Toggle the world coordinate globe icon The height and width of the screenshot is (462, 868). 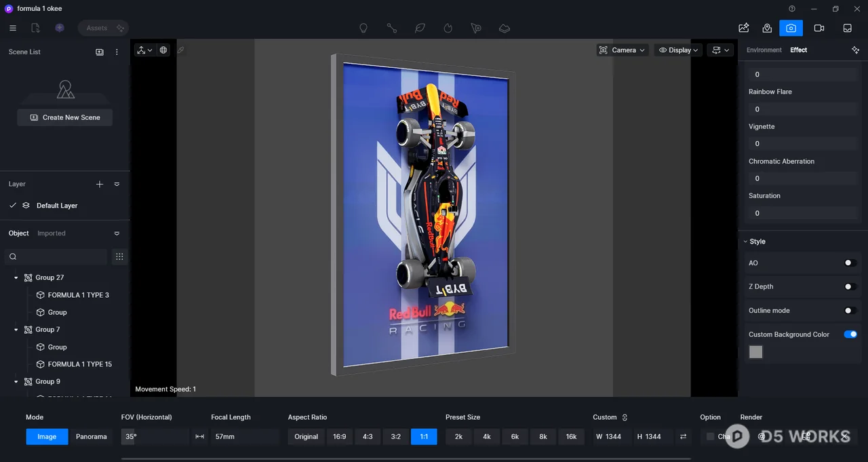(x=163, y=50)
